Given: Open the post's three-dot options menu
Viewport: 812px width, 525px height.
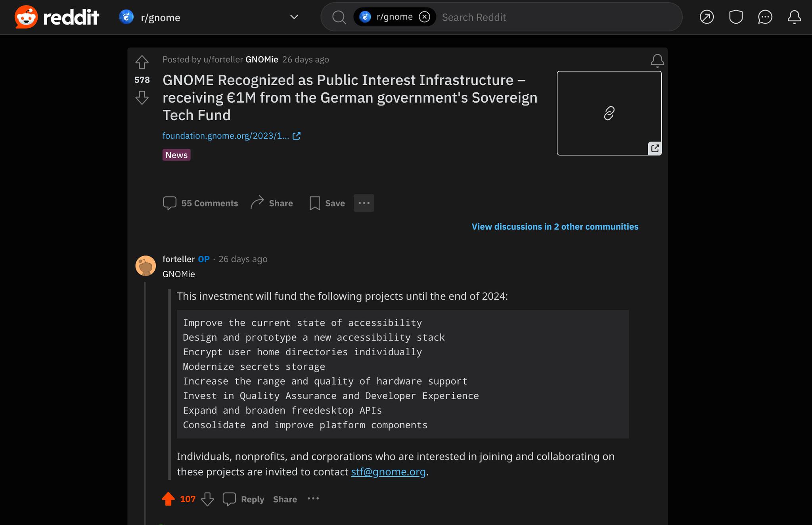Looking at the screenshot, I should (364, 203).
